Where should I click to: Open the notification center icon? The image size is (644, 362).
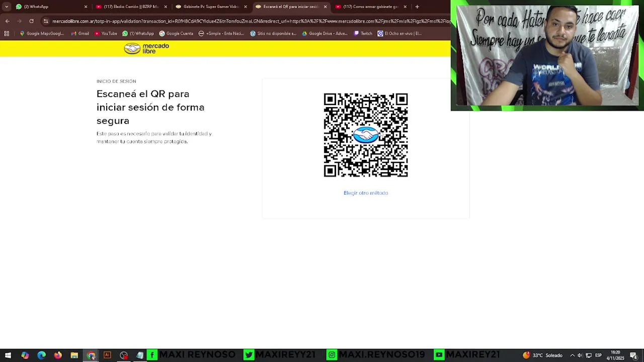pyautogui.click(x=634, y=355)
